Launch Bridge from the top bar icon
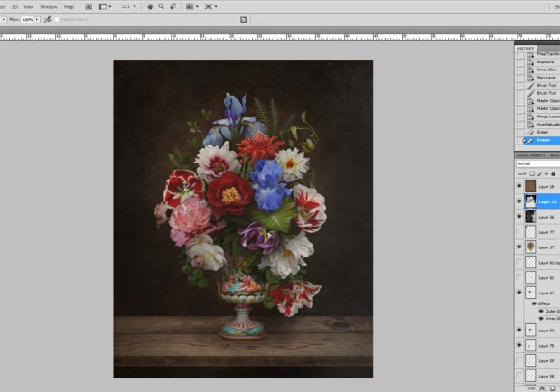This screenshot has width=560, height=392. coord(89,6)
